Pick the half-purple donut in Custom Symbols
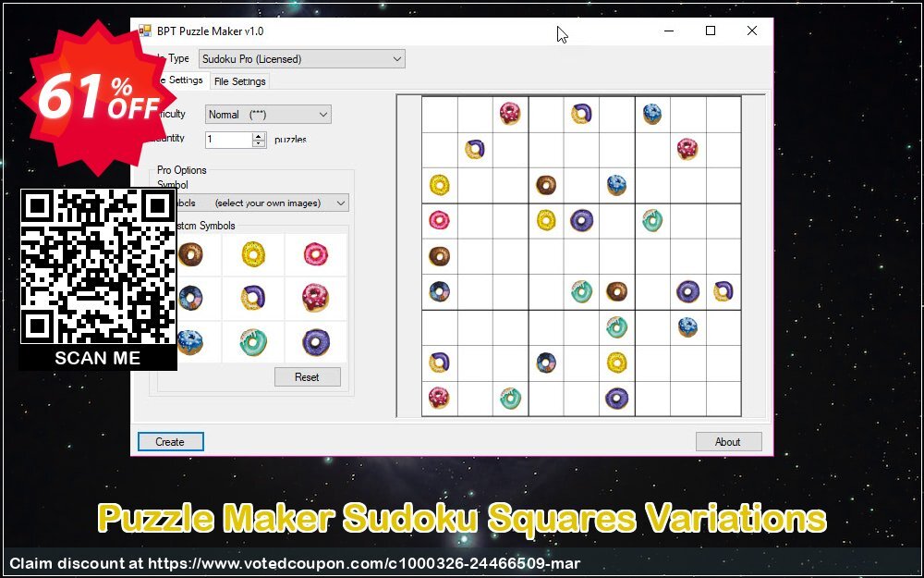 253,298
